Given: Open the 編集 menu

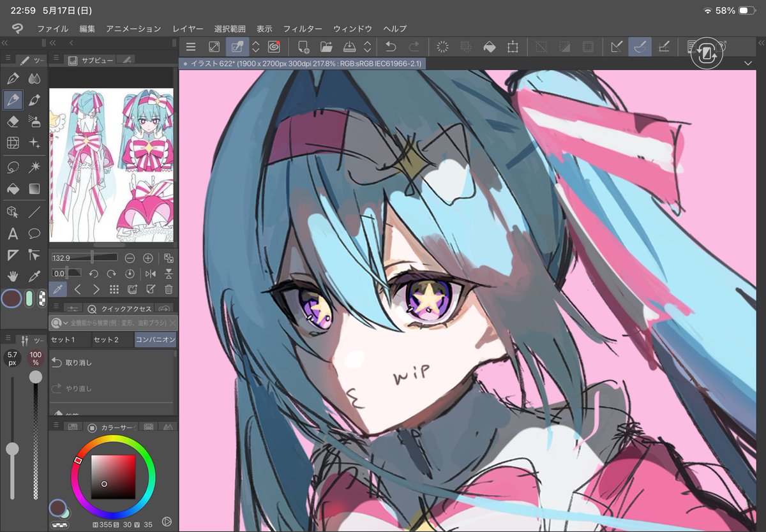Looking at the screenshot, I should (87, 29).
